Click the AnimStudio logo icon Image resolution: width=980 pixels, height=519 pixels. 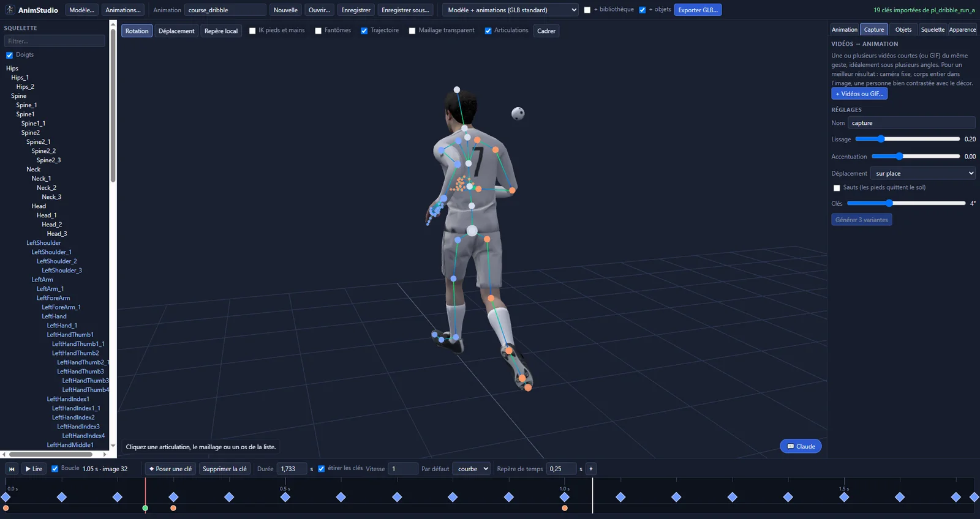[x=10, y=10]
